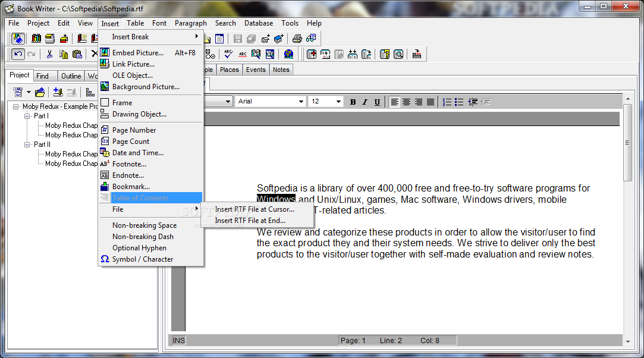Open the Notes tab
The width and height of the screenshot is (644, 358).
281,70
